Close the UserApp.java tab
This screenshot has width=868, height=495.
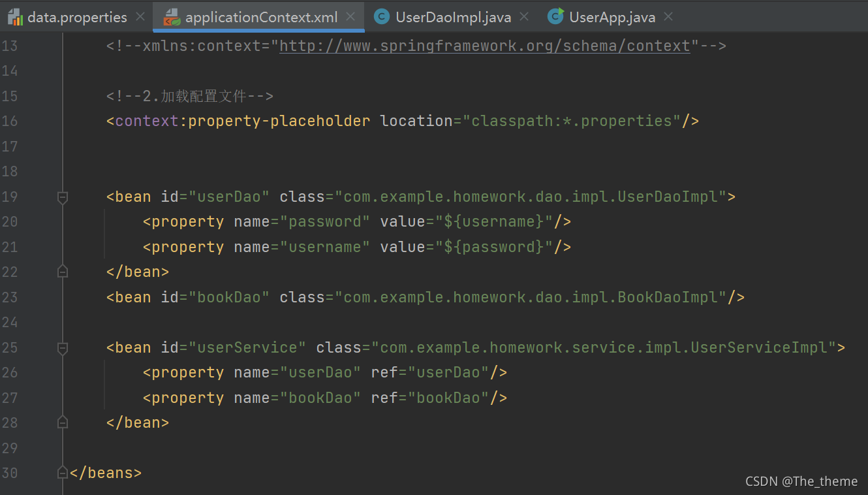point(668,17)
